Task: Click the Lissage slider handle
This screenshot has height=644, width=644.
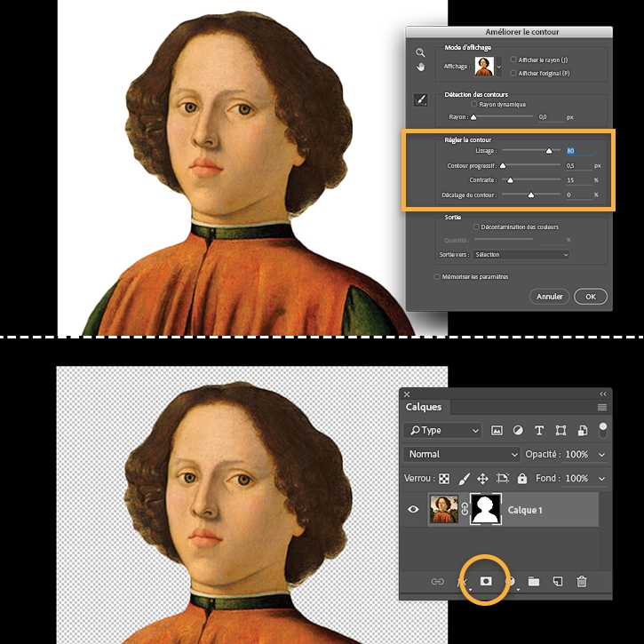Action: 549,151
